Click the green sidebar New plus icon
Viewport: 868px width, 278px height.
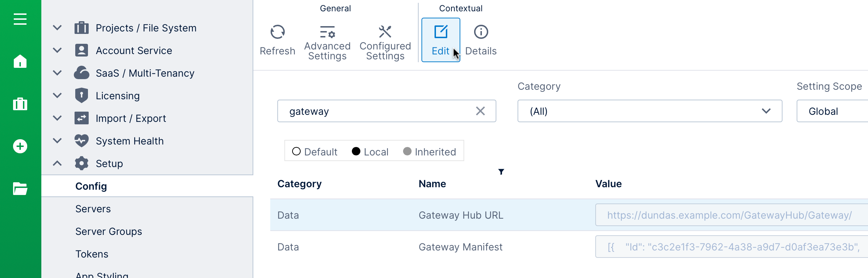[20, 146]
